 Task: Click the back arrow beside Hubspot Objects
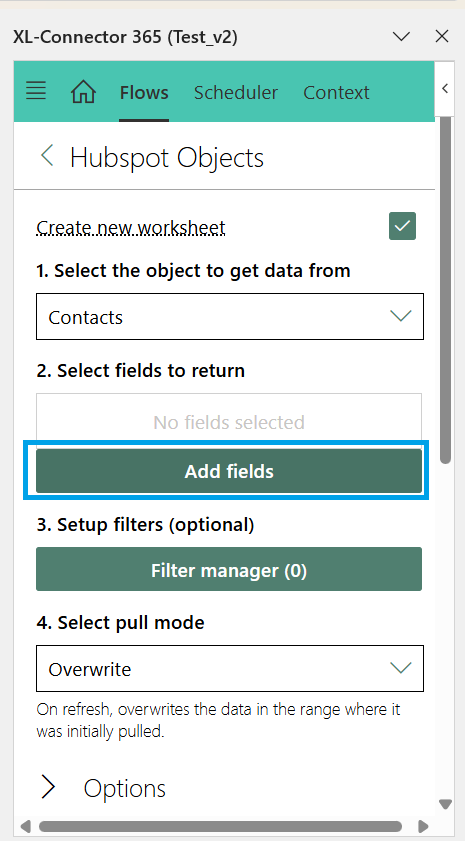[x=47, y=156]
